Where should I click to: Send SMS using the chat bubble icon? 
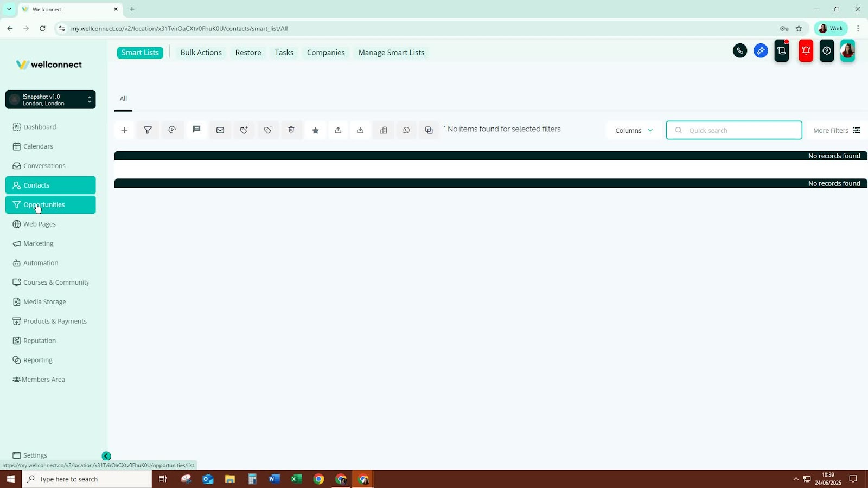(196, 130)
